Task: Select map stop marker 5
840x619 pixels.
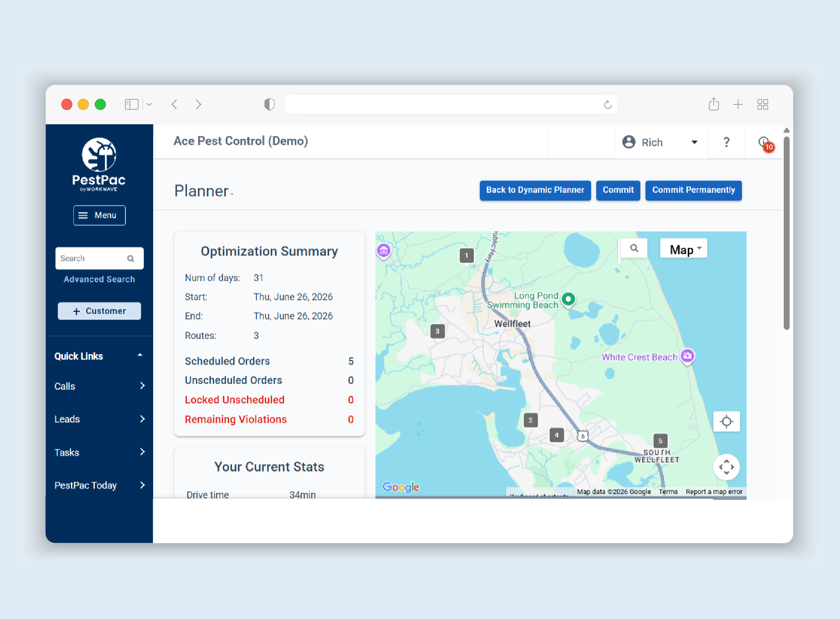Action: point(661,441)
